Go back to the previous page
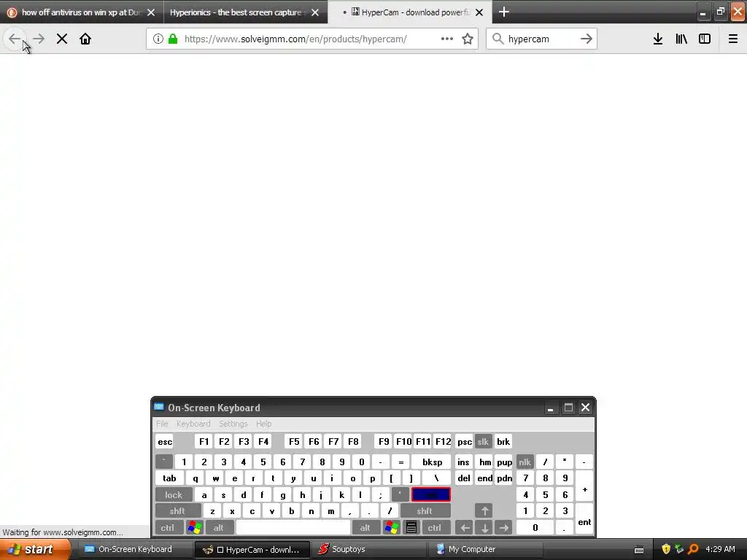 click(x=15, y=39)
